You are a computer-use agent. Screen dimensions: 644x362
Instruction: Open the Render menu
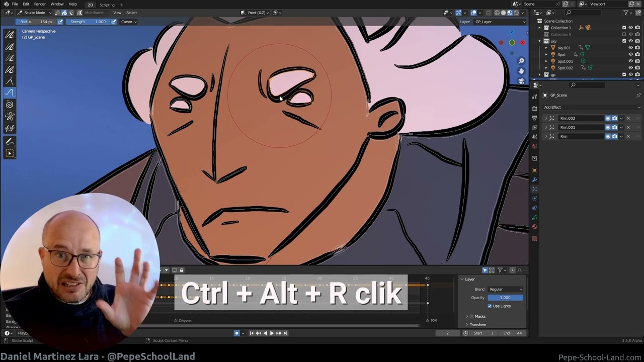click(x=40, y=4)
